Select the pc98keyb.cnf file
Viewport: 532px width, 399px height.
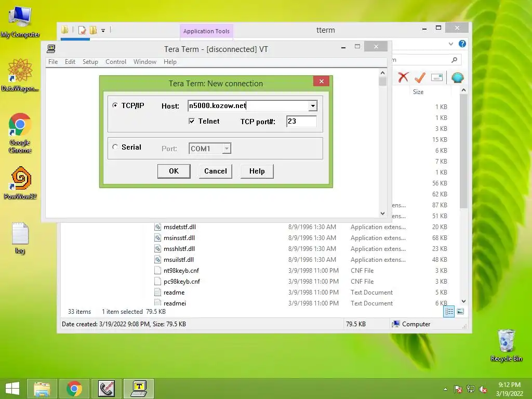pos(181,281)
